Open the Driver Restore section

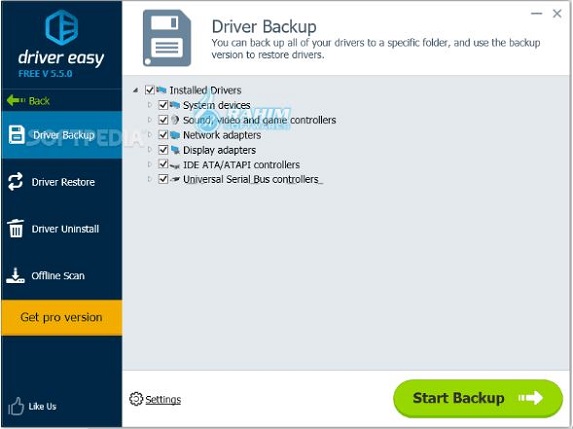coord(61,182)
